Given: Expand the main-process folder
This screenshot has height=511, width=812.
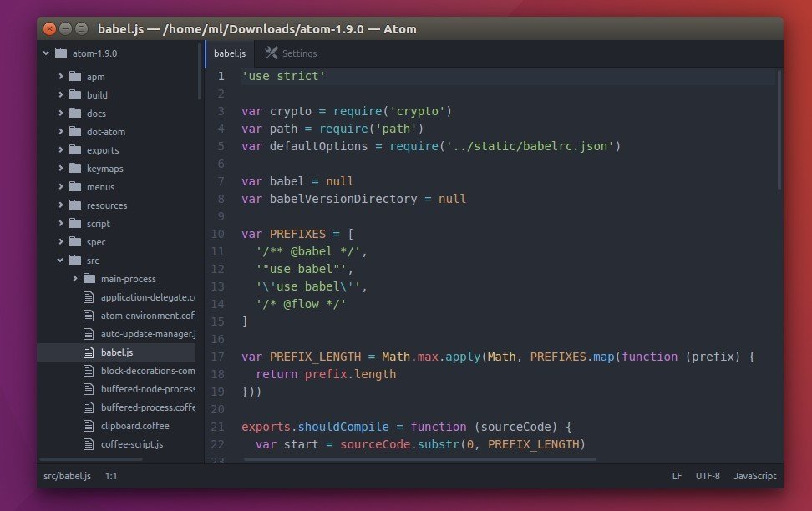Looking at the screenshot, I should pos(74,278).
